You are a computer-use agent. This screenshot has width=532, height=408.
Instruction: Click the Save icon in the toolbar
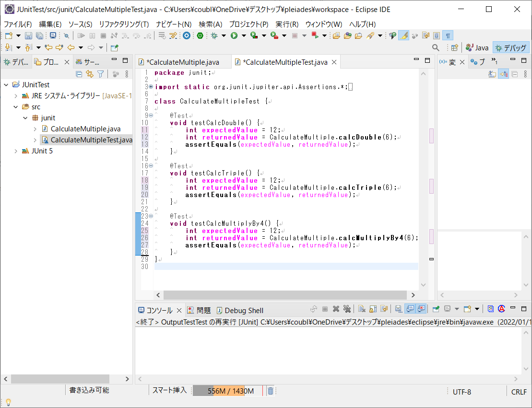pos(28,35)
